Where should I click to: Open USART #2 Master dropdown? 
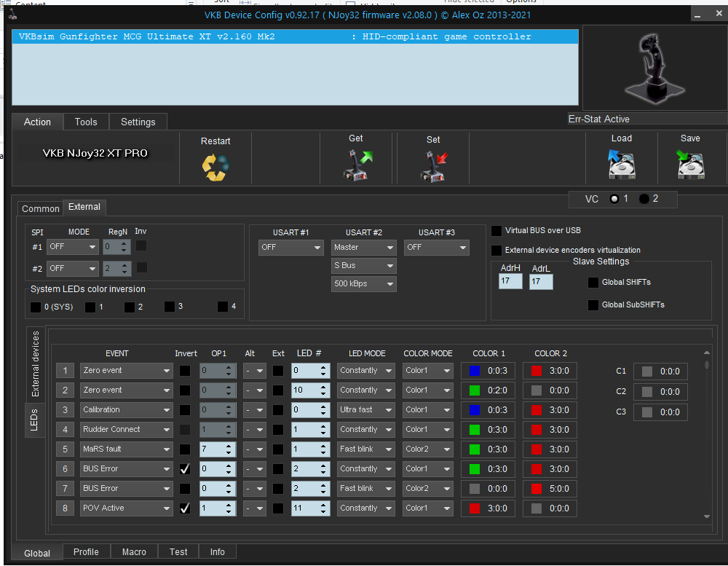tap(363, 247)
